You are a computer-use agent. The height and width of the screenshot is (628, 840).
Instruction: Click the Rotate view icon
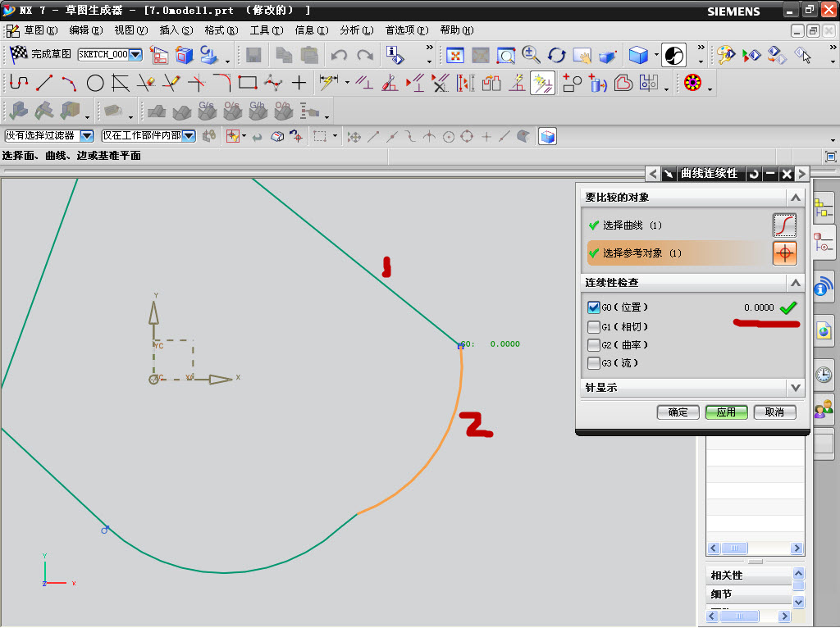(x=557, y=55)
